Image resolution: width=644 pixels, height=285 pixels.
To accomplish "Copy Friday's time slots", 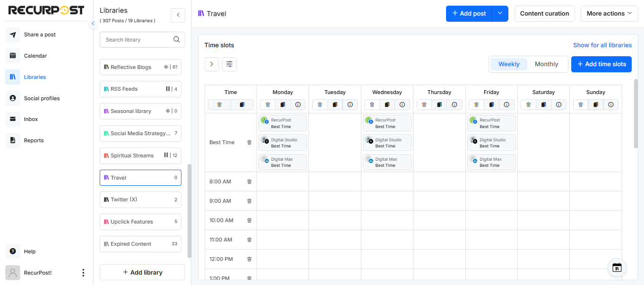I will pyautogui.click(x=491, y=104).
